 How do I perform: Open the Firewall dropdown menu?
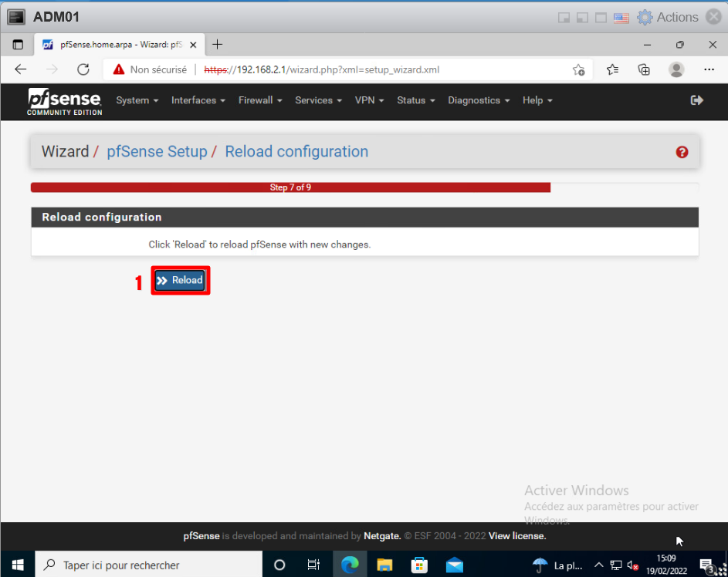260,100
